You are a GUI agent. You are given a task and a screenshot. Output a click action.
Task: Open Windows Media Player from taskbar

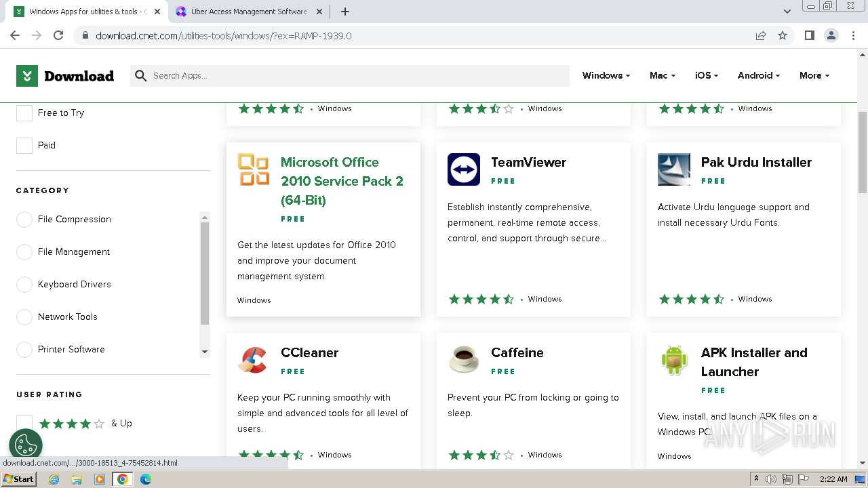100,479
